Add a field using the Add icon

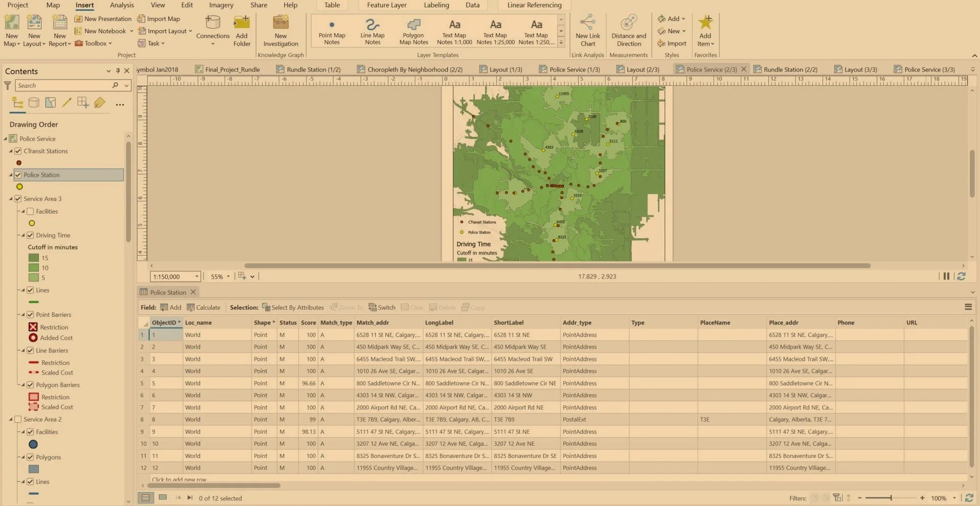click(171, 307)
